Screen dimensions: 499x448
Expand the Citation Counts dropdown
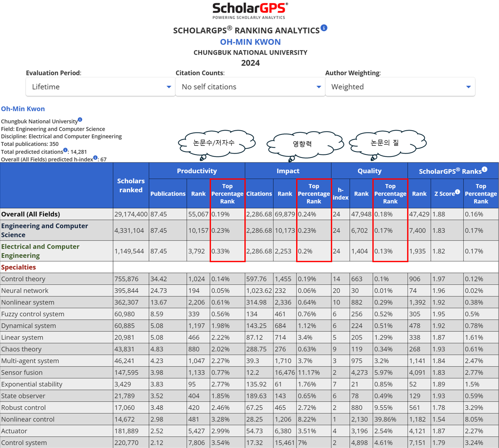pos(250,87)
